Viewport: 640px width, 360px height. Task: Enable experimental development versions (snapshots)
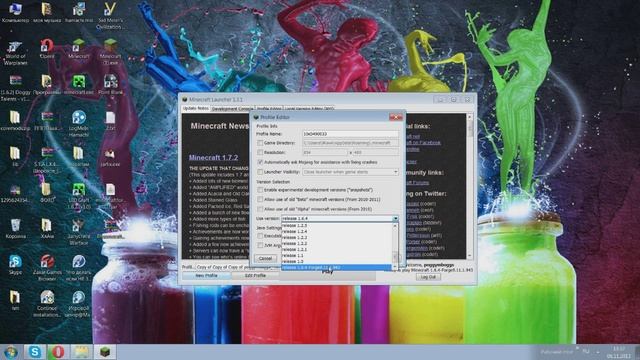260,190
